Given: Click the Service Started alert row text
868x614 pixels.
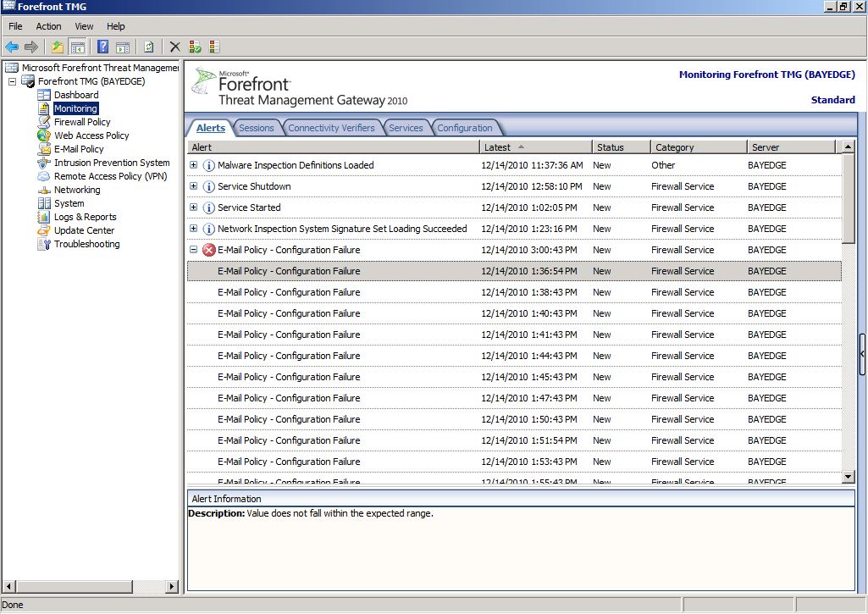Looking at the screenshot, I should click(x=249, y=207).
